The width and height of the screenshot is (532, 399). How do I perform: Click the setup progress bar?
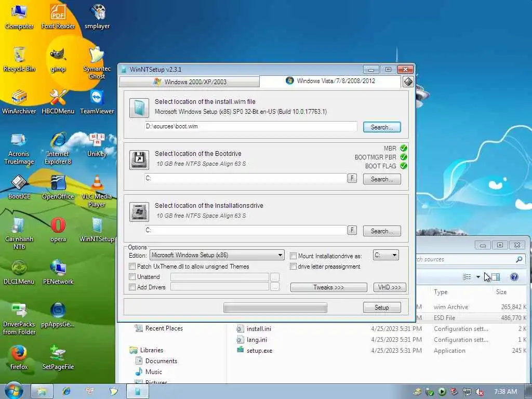coord(275,308)
